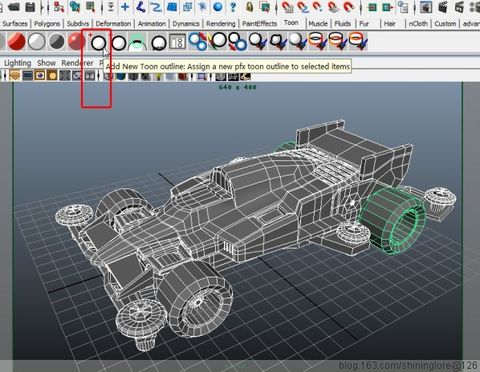The image size is (480, 372).
Task: Select the green highlighted rear wheel
Action: [x=392, y=221]
